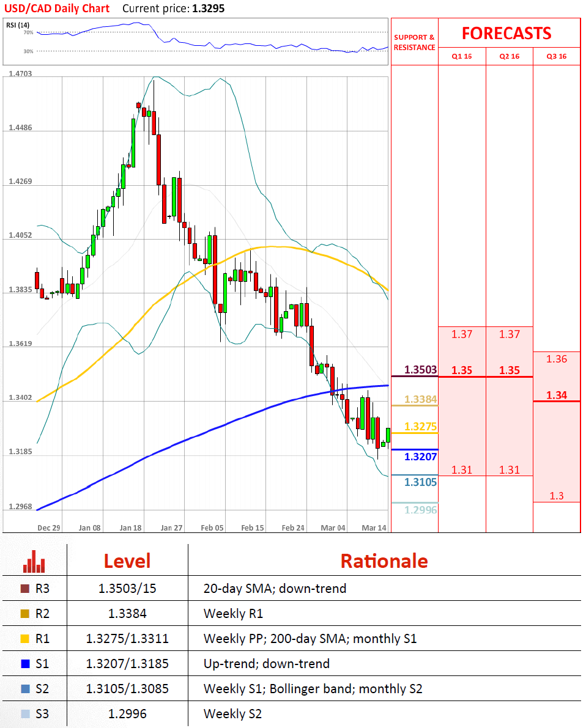Click the red bar chart icon
This screenshot has height=728, width=586.
click(x=34, y=561)
